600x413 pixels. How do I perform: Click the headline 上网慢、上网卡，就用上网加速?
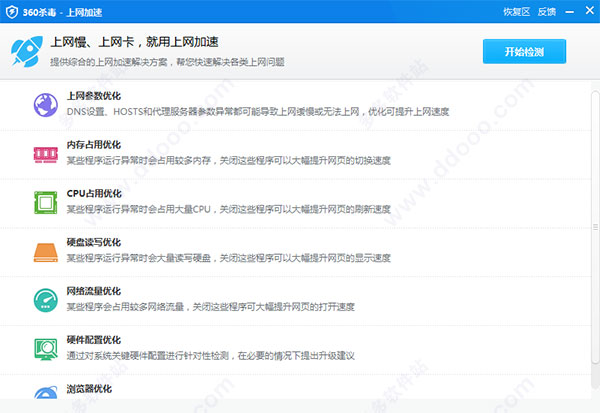point(134,42)
